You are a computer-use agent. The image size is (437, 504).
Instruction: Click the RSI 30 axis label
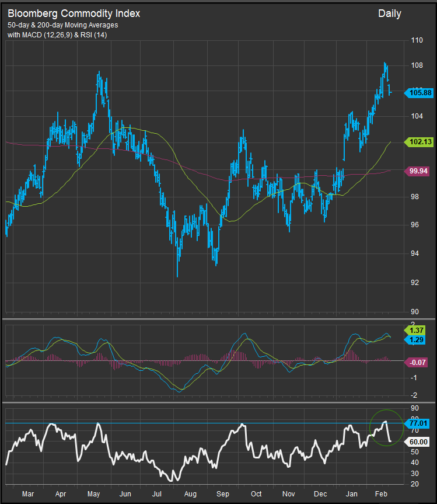[415, 474]
